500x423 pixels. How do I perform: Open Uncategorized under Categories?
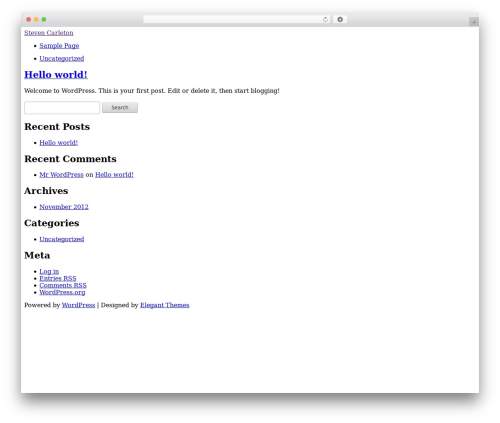coord(62,239)
